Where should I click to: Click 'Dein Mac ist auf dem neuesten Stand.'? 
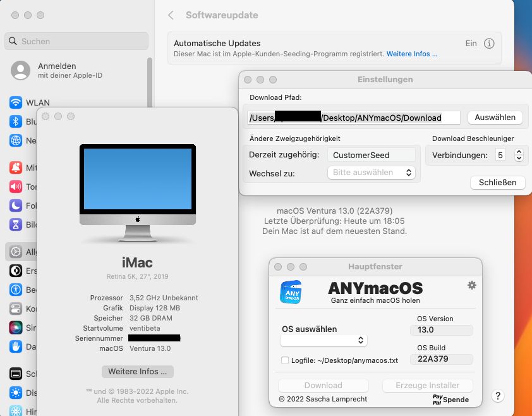point(334,231)
